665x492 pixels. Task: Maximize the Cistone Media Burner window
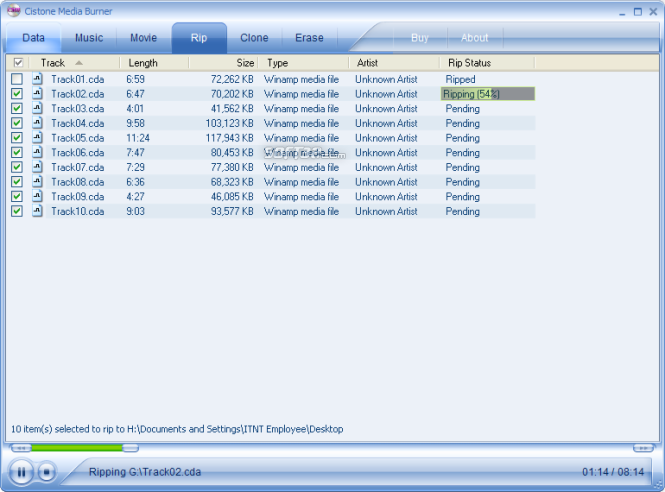tap(637, 12)
